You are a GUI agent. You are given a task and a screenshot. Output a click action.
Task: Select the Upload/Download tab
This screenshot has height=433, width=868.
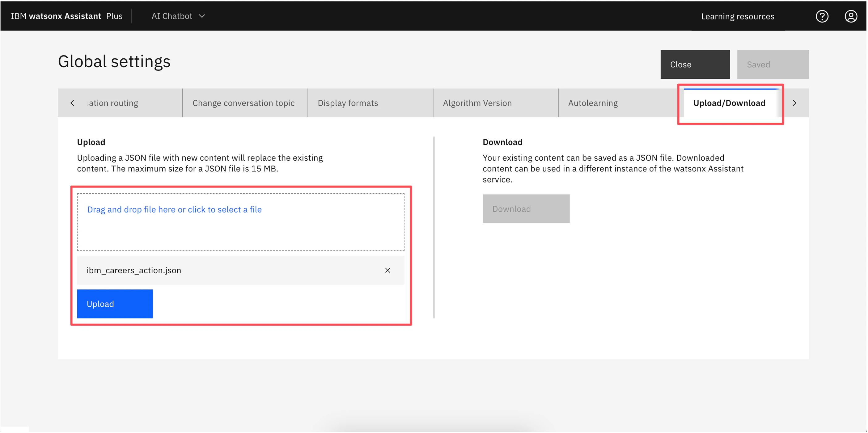pyautogui.click(x=729, y=103)
